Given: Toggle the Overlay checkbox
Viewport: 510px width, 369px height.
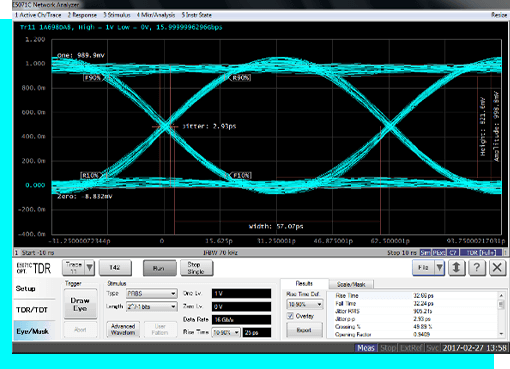Looking at the screenshot, I should pos(290,316).
